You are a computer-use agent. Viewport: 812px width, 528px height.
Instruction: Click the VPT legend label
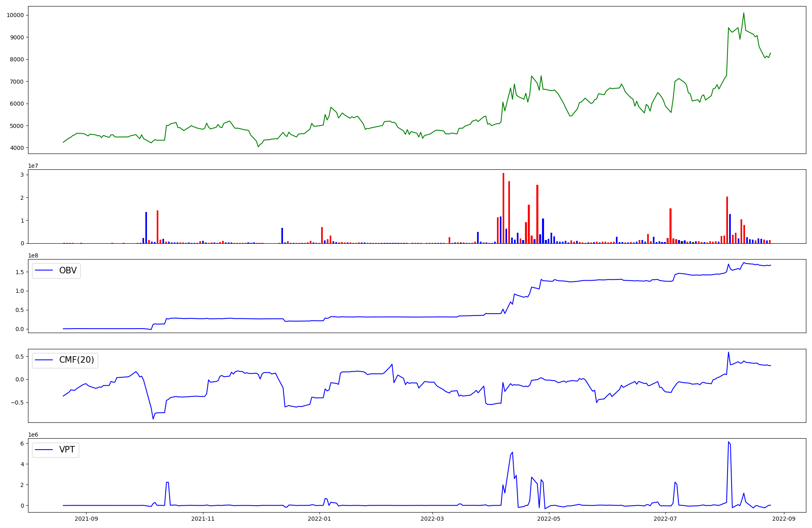pos(67,450)
